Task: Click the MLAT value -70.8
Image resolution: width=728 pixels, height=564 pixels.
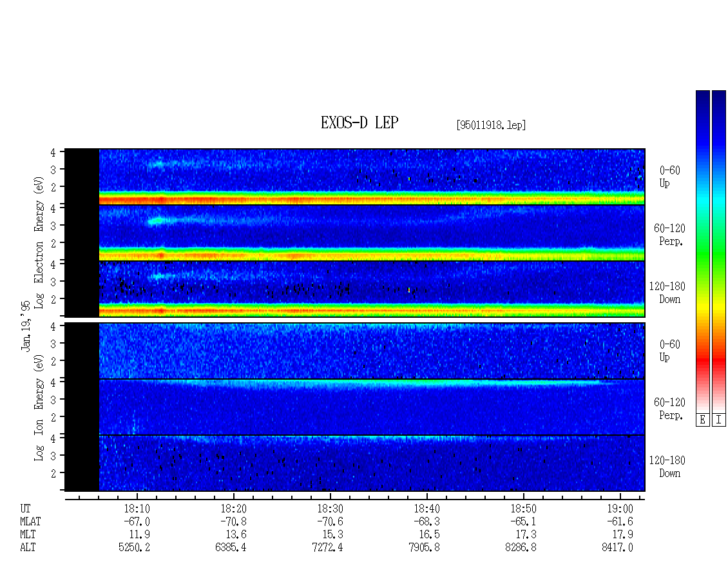Action: coord(233,521)
